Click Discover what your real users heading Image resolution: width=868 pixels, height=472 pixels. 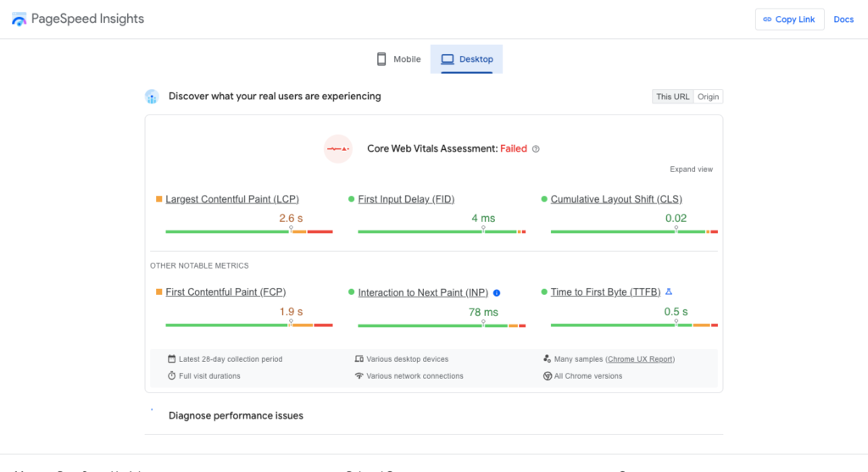click(275, 97)
